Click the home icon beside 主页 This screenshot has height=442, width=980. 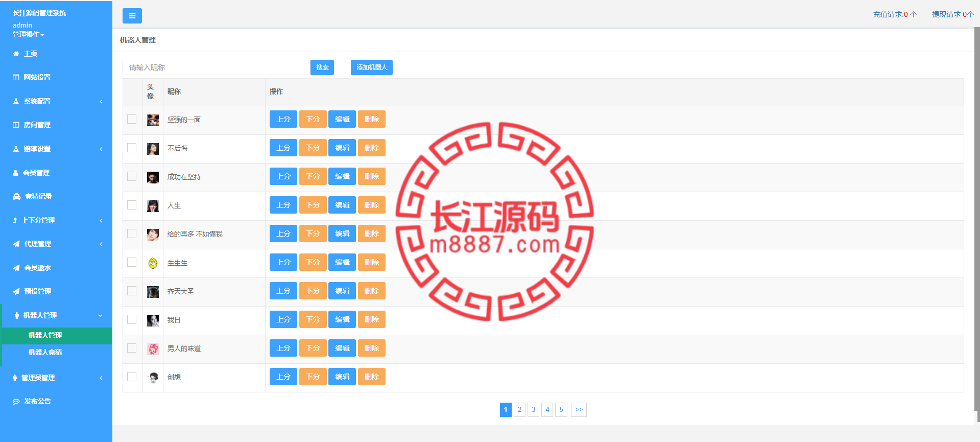click(x=16, y=54)
